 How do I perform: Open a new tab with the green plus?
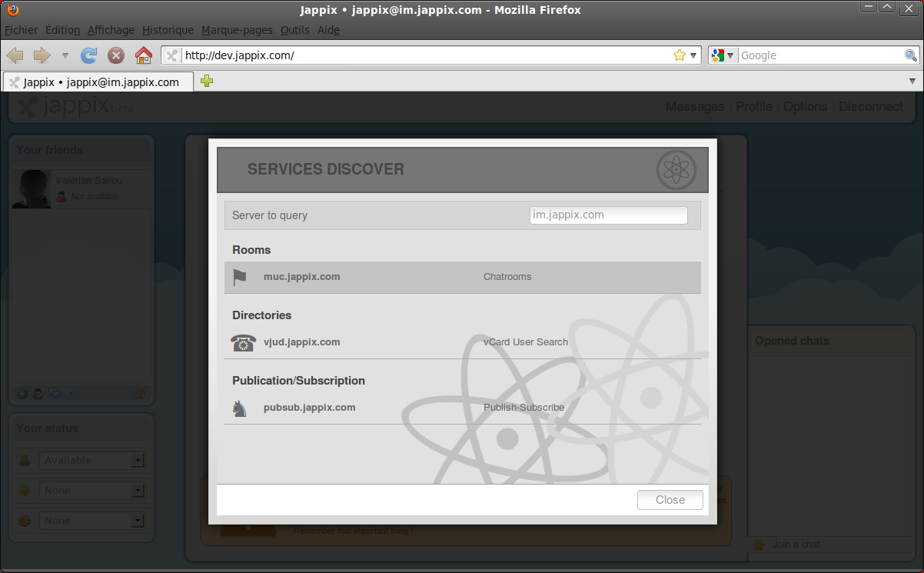point(207,82)
